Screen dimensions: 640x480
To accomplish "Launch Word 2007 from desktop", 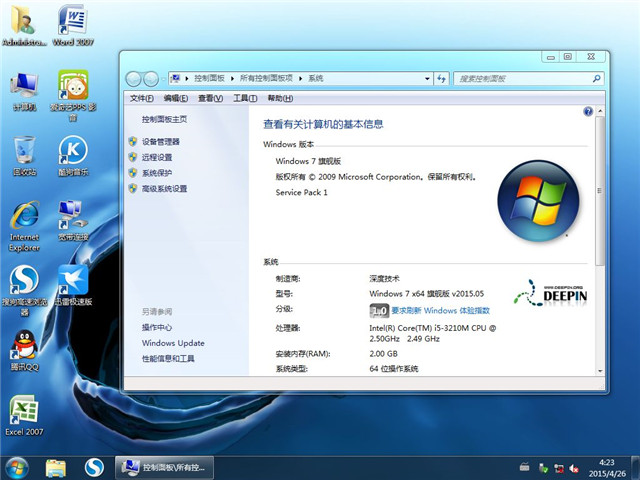I will click(x=73, y=24).
